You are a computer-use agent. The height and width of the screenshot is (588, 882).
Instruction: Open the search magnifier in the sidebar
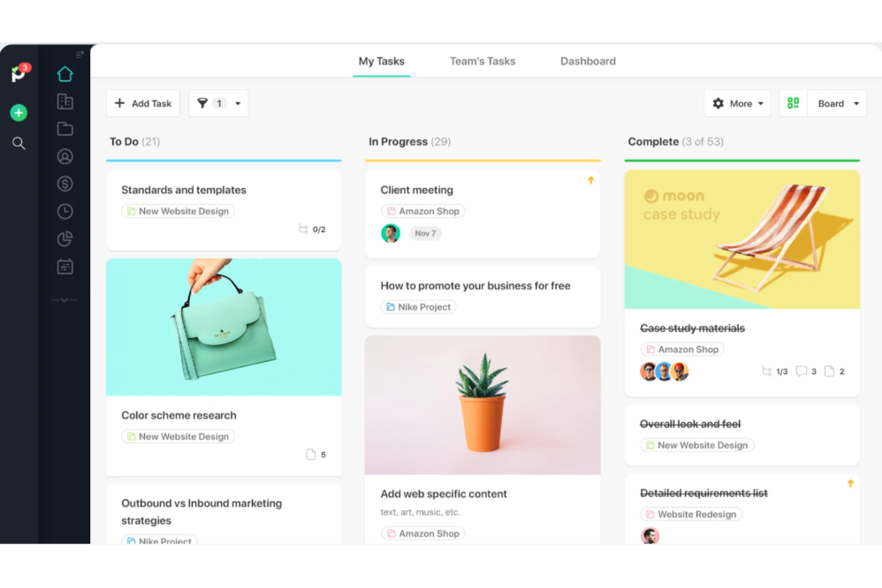click(x=18, y=143)
